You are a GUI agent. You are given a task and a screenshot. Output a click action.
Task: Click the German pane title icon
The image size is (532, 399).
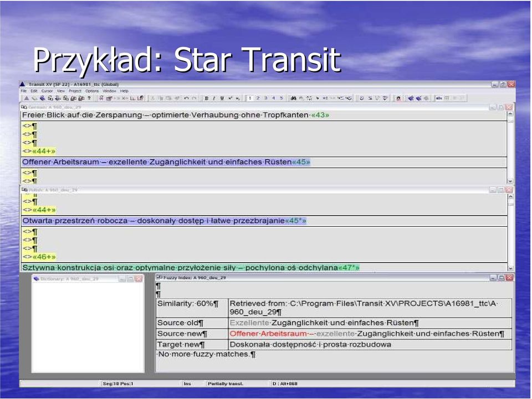point(24,107)
